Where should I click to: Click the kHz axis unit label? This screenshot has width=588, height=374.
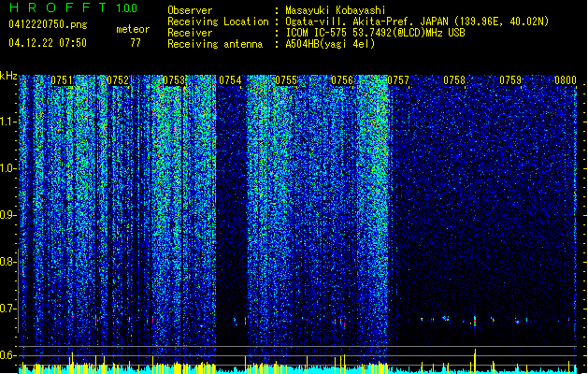(x=8, y=76)
